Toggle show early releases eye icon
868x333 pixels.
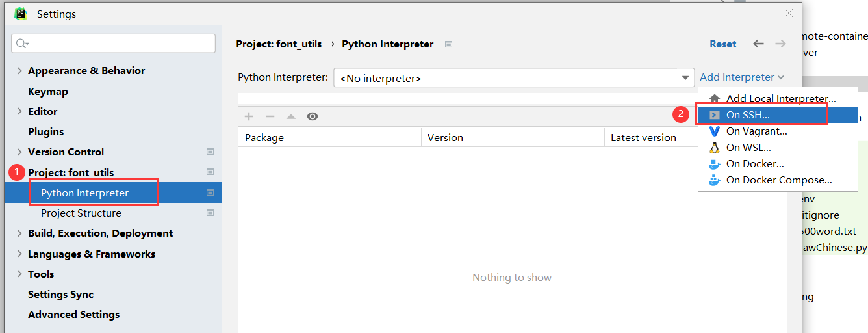[313, 116]
